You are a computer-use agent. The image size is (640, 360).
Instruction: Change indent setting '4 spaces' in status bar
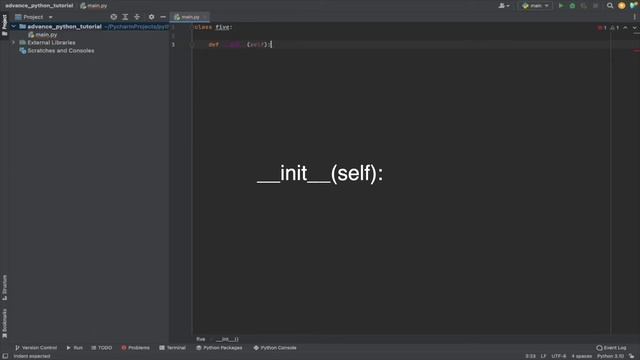581,356
